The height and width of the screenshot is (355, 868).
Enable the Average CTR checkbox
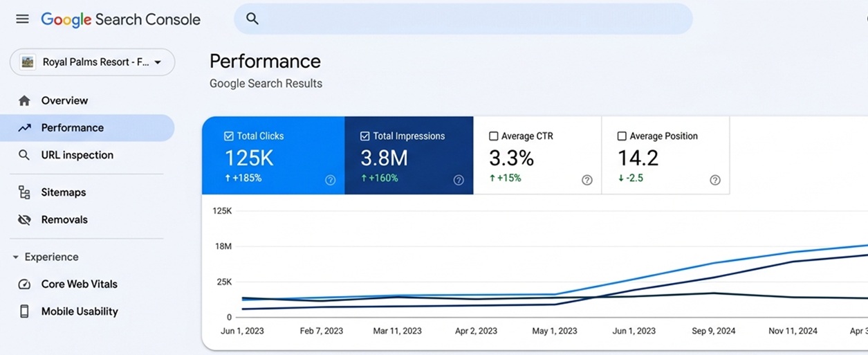coord(494,136)
